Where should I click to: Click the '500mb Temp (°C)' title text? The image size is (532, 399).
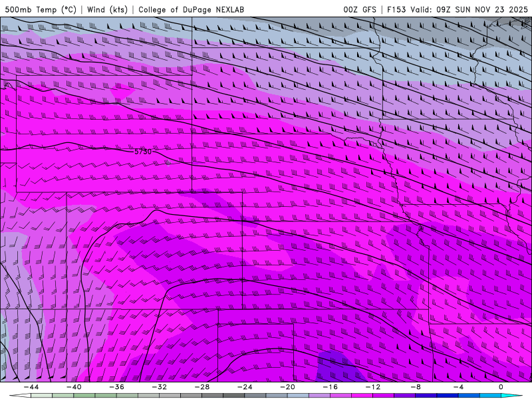(41, 9)
